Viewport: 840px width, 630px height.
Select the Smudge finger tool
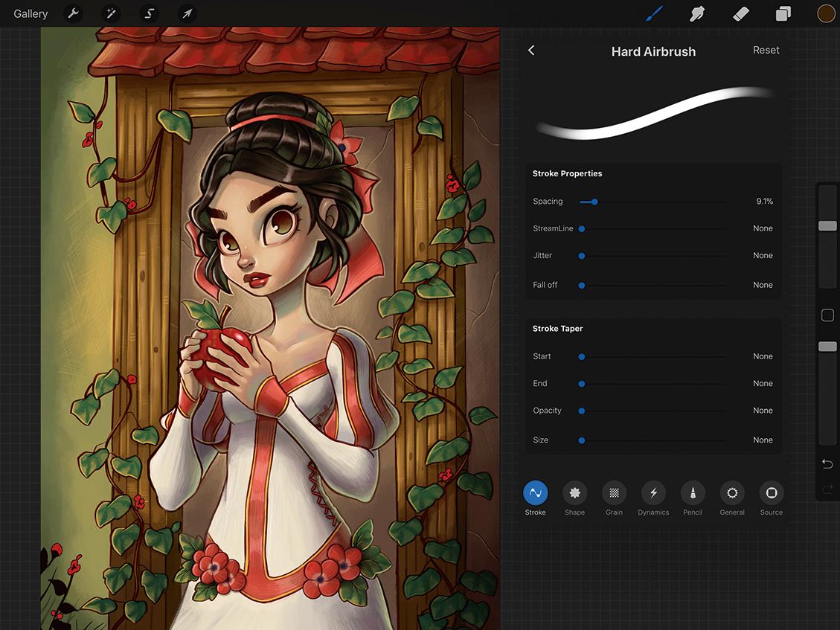coord(697,13)
